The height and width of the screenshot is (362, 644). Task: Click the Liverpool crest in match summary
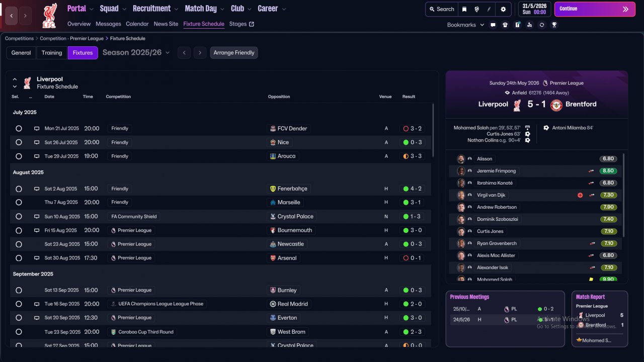click(x=517, y=105)
